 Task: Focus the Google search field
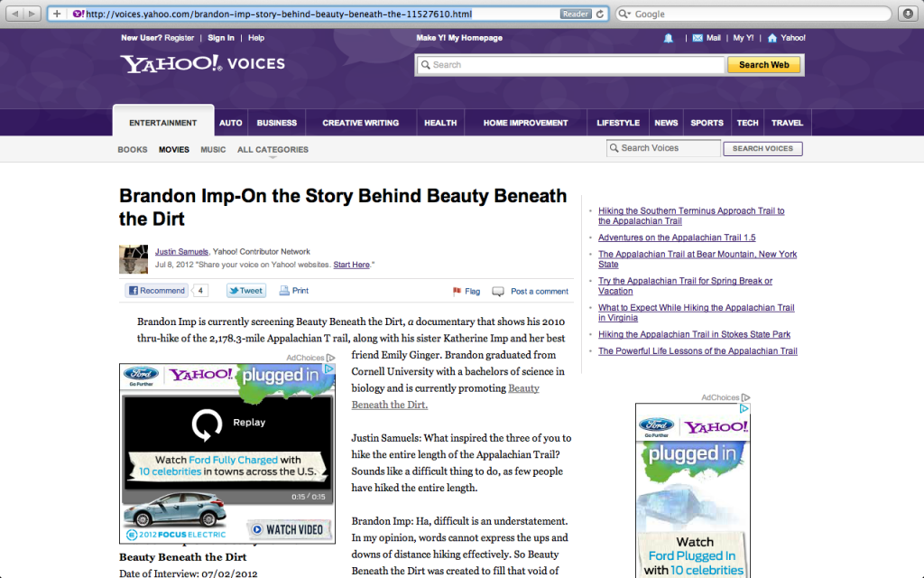pos(753,14)
